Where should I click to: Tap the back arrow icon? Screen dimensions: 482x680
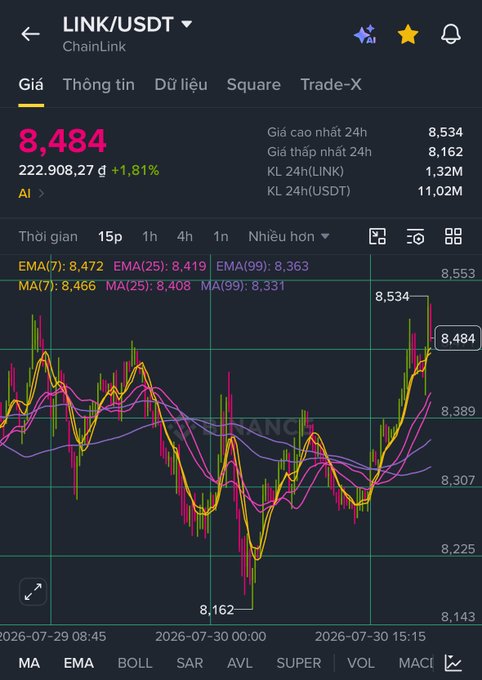click(x=30, y=34)
